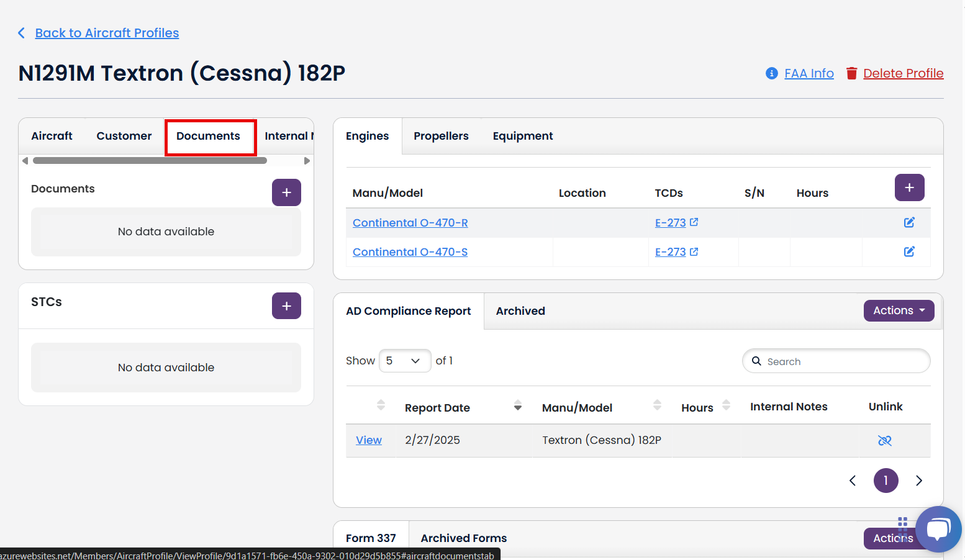Switch to the Propellers tab
This screenshot has height=560, width=965.
441,136
